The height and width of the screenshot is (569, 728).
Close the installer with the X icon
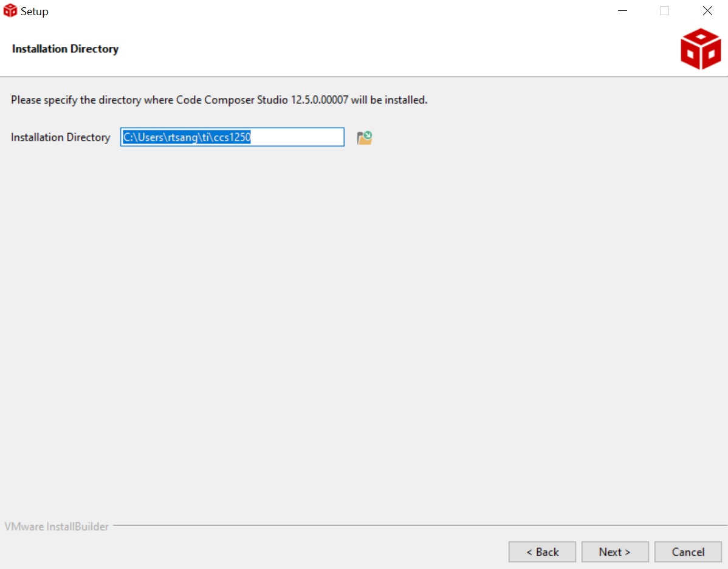(707, 10)
